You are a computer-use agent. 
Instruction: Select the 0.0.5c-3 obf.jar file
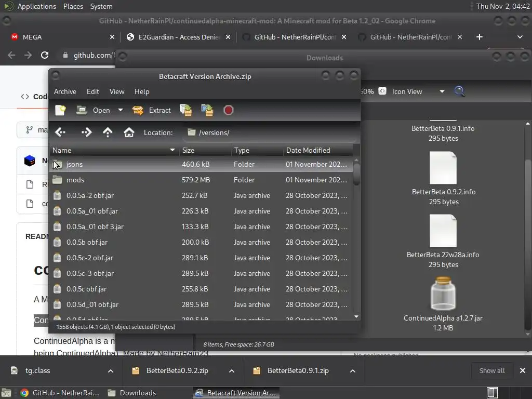coord(201,273)
